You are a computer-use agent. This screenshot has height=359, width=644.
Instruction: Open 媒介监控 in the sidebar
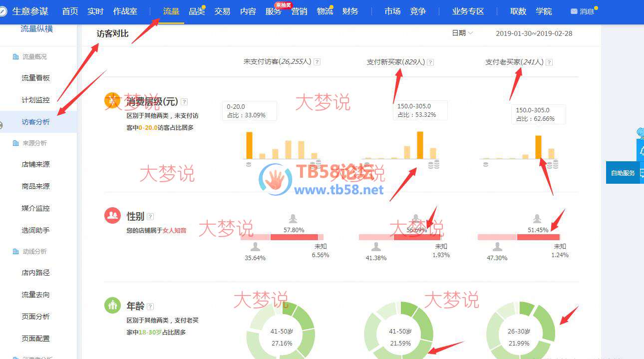pyautogui.click(x=36, y=208)
